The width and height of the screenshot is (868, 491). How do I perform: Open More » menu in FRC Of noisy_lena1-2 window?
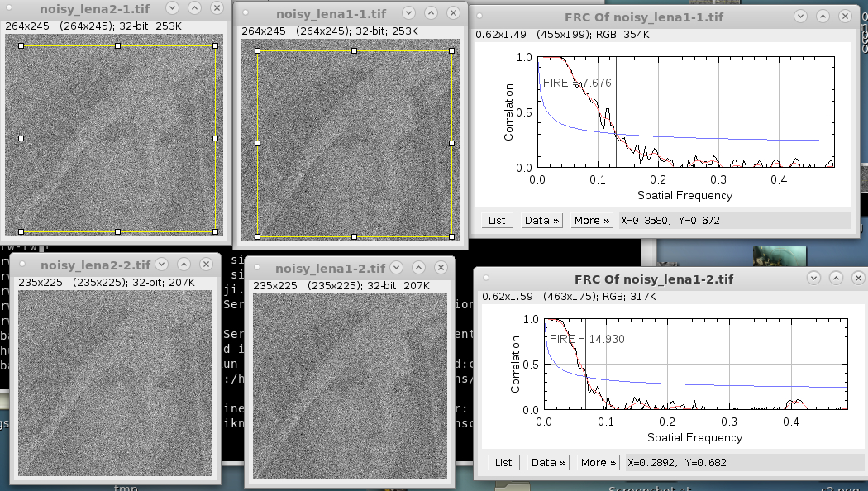[x=598, y=462]
